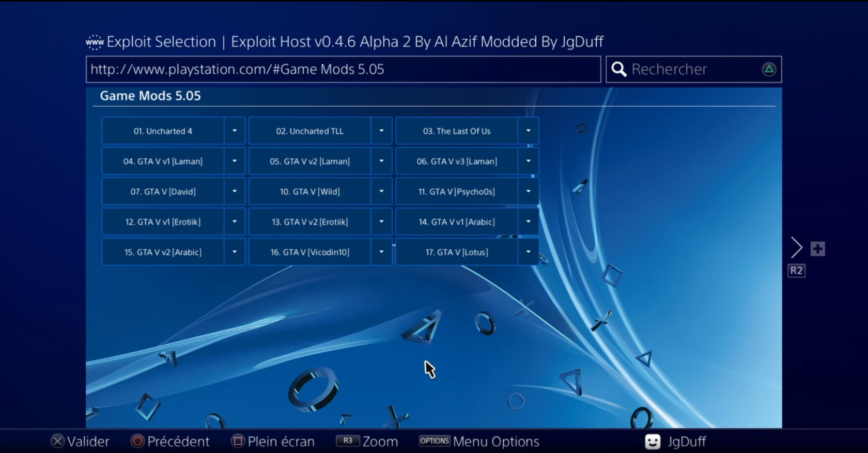Expand dropdown for 06. GTA V v3 [Laman]

[x=528, y=161]
